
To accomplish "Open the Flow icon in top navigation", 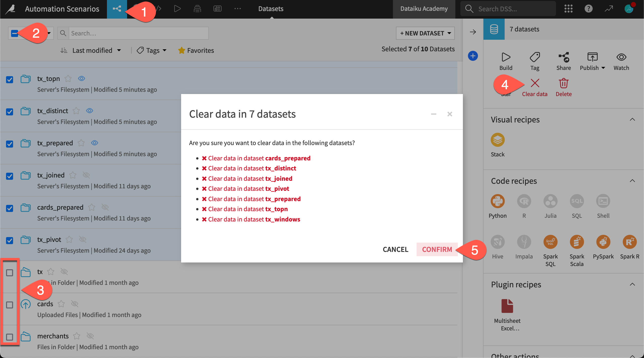I will [x=117, y=9].
